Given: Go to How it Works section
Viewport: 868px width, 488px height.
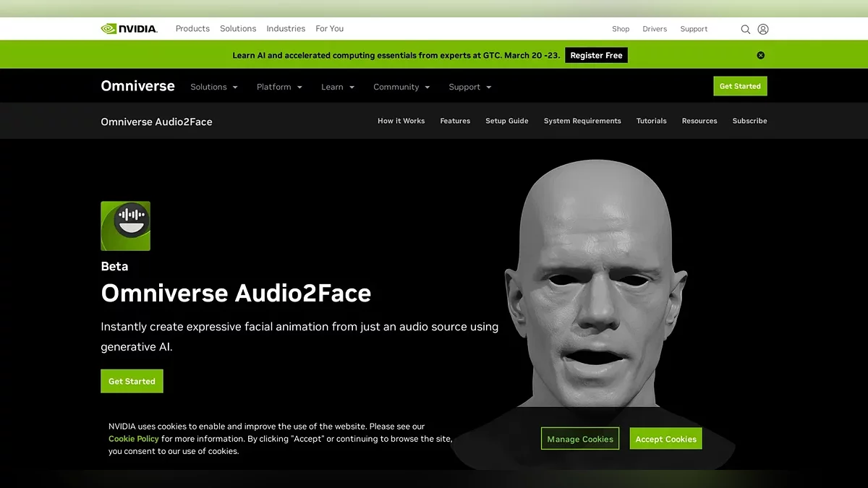Looking at the screenshot, I should (401, 121).
